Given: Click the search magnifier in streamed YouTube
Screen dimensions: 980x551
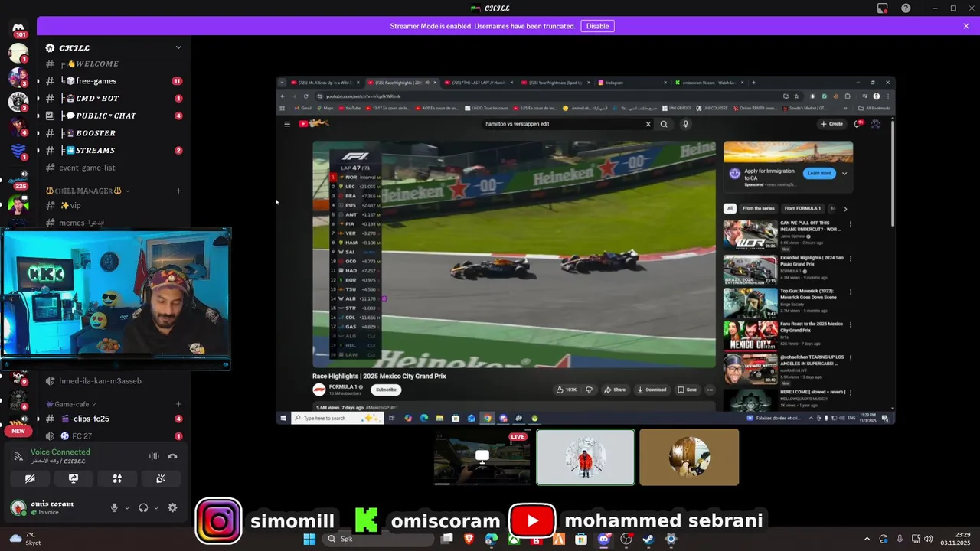Looking at the screenshot, I should point(664,124).
